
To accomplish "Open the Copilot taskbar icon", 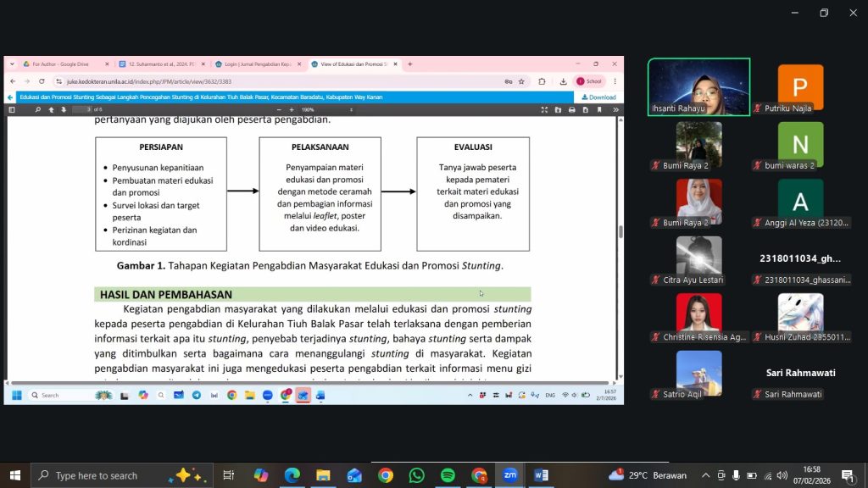I will click(260, 475).
